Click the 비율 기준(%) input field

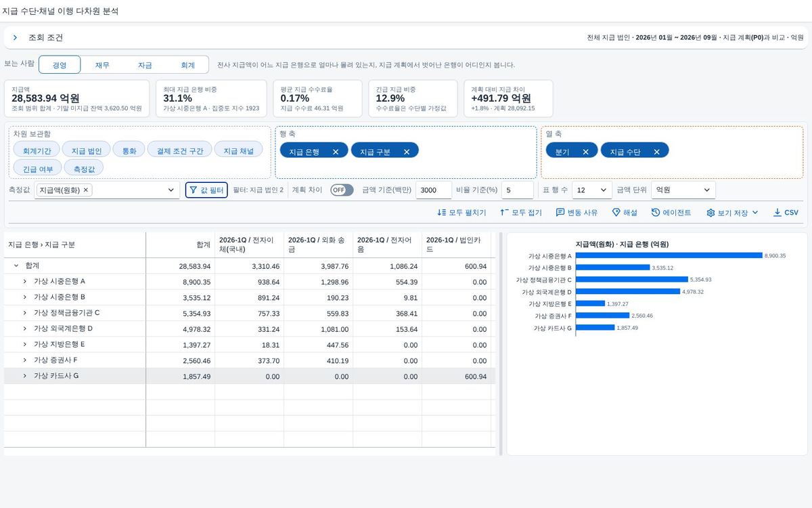point(517,190)
